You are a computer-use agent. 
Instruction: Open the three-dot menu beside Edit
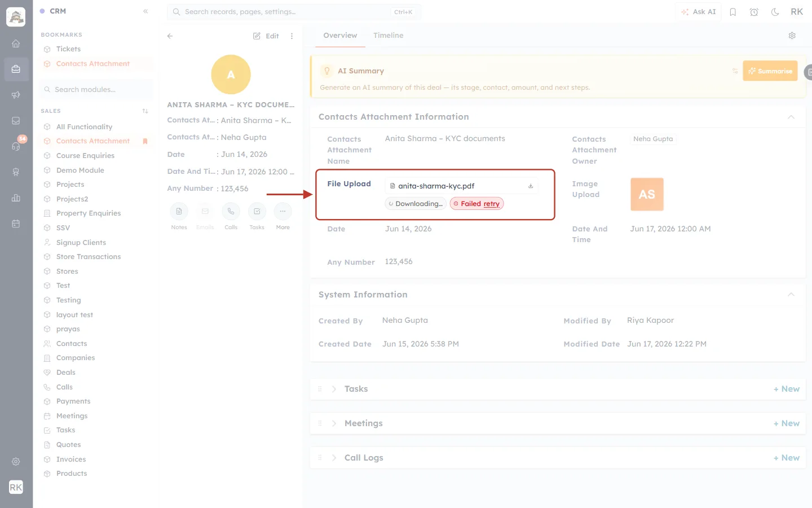(292, 36)
